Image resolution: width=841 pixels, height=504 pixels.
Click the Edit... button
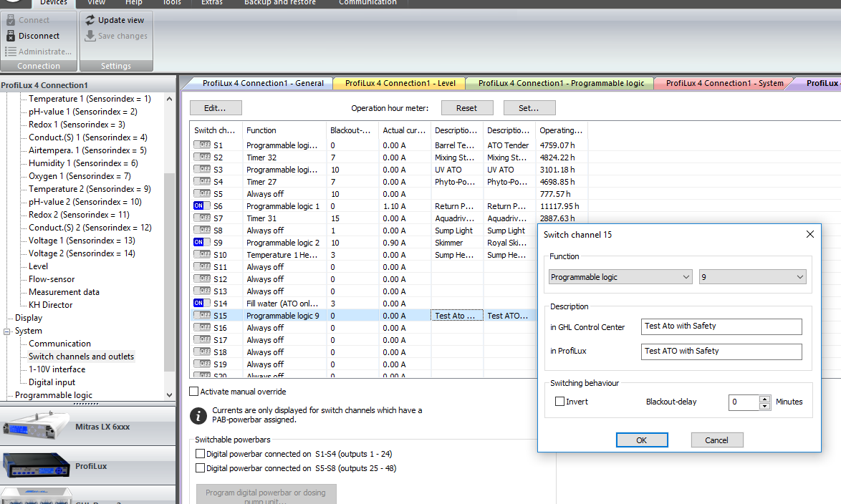tap(216, 108)
